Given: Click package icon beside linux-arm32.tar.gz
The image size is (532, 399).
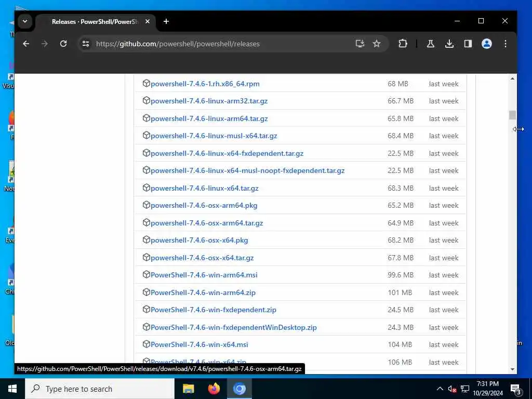Looking at the screenshot, I should [146, 100].
